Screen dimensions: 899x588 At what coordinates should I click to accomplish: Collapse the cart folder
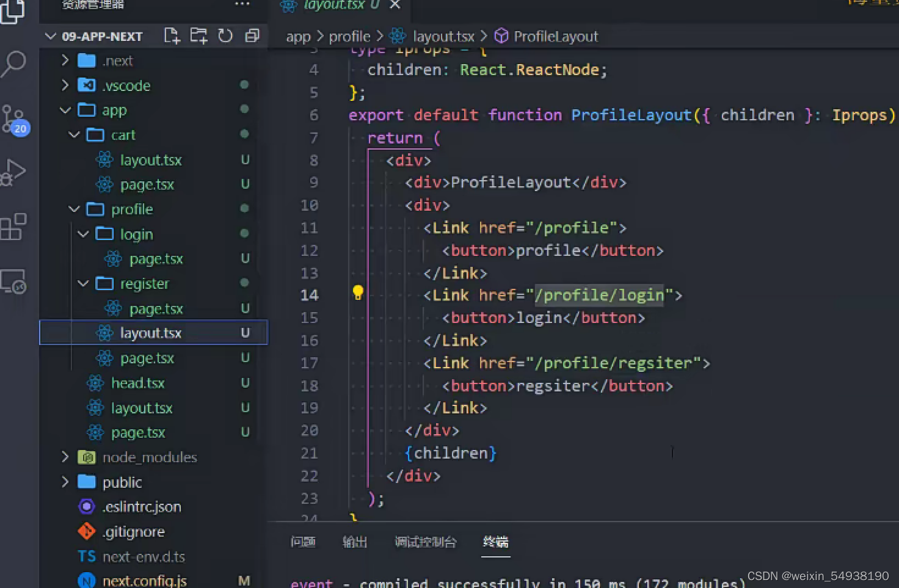[75, 135]
